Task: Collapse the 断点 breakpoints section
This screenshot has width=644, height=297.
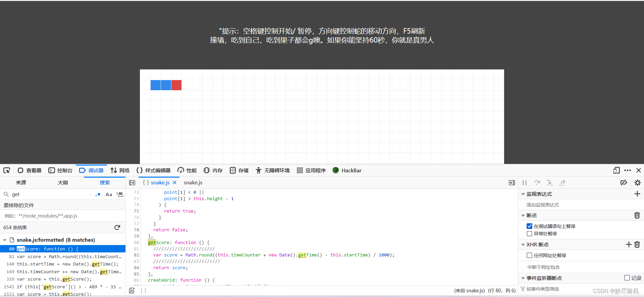Action: pos(523,216)
